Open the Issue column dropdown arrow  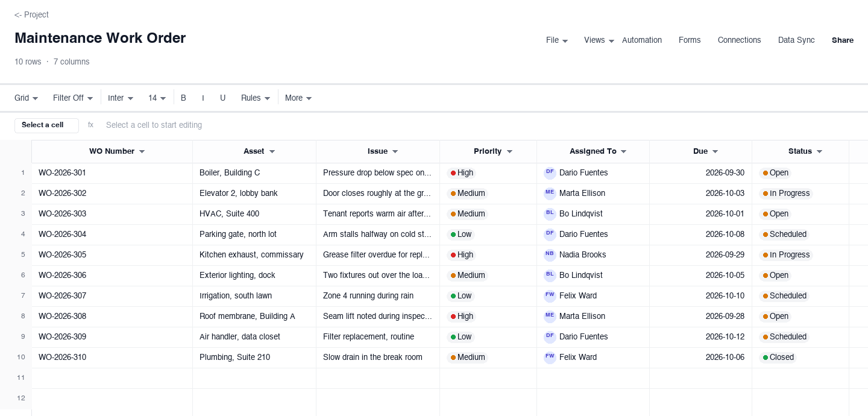click(x=395, y=152)
